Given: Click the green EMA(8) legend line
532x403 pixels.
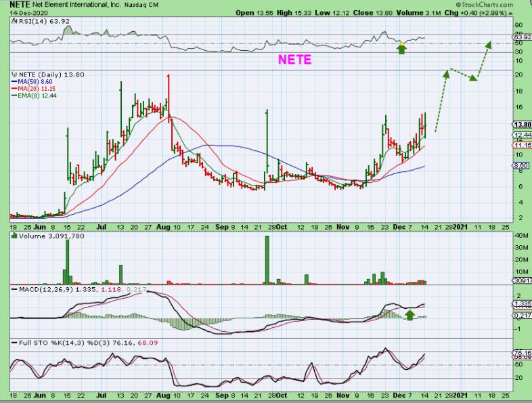Looking at the screenshot, I should [x=14, y=96].
